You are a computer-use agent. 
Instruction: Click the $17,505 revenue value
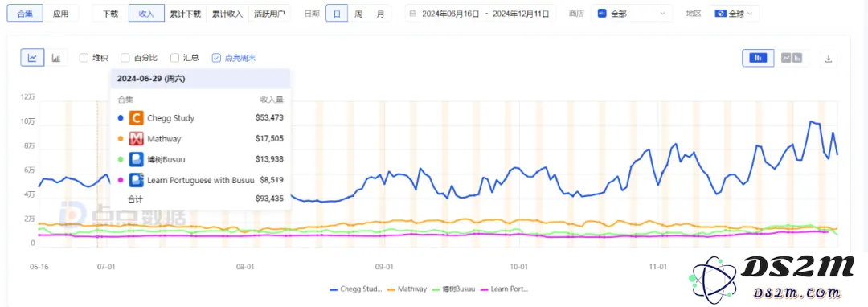point(269,139)
